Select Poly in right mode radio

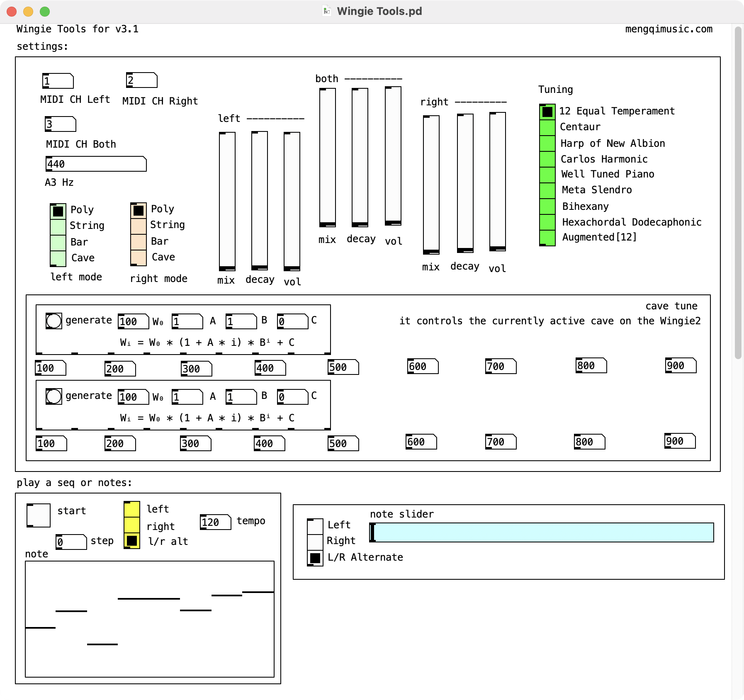(139, 211)
